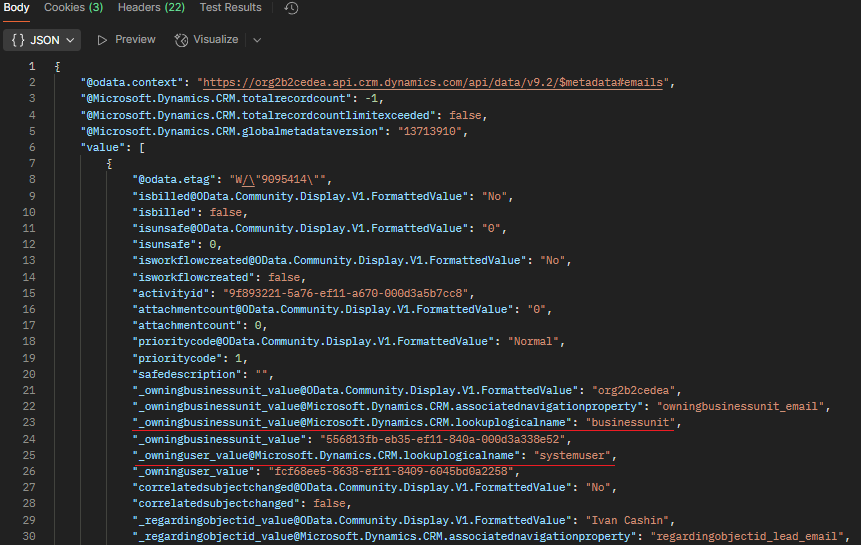This screenshot has height=545, width=861.
Task: Click the "isworkflowcreated" key on line 14
Action: pyautogui.click(x=193, y=277)
